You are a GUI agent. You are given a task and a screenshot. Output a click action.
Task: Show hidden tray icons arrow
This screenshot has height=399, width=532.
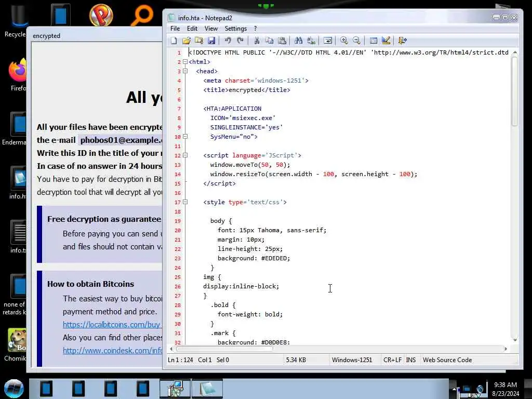pos(454,389)
